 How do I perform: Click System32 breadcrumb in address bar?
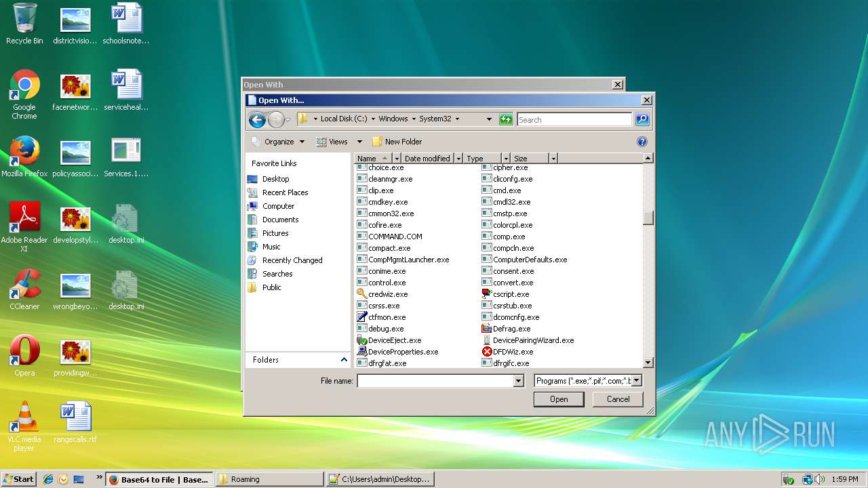[x=435, y=119]
